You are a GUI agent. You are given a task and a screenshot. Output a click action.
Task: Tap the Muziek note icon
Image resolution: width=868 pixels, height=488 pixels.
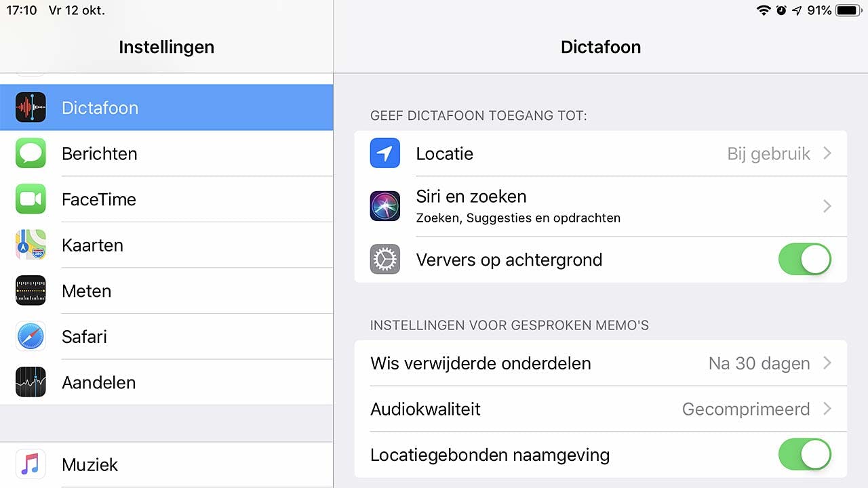(31, 464)
